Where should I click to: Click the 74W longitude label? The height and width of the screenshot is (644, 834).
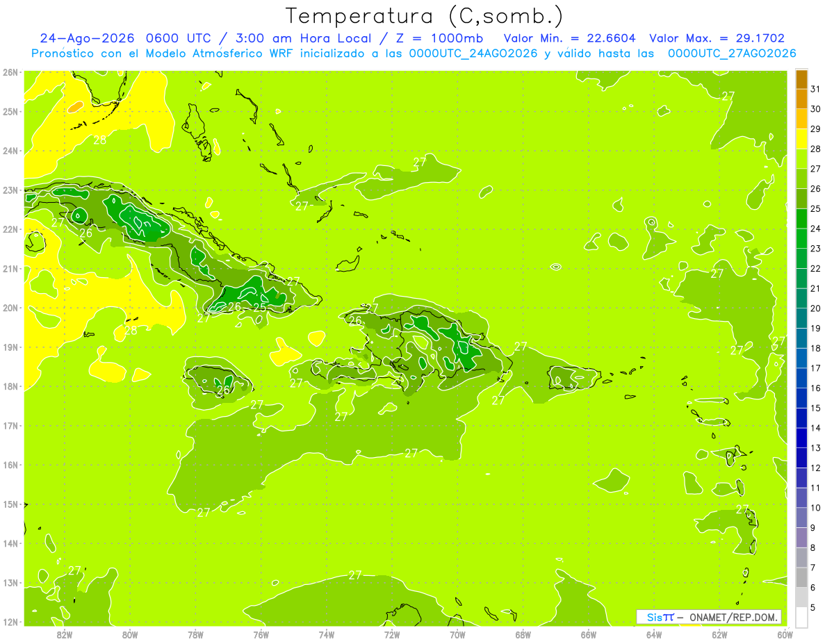point(327,634)
